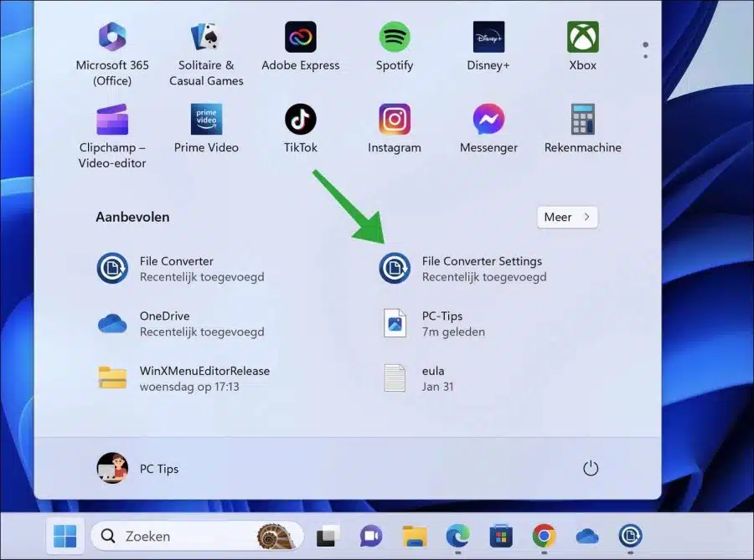This screenshot has width=754, height=560.
Task: Open File Explorer from taskbar
Action: click(x=414, y=536)
